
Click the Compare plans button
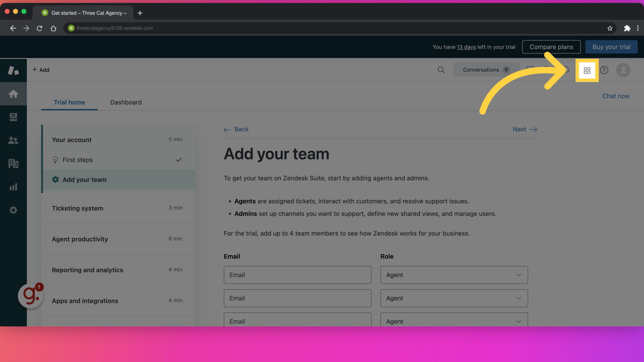[551, 47]
